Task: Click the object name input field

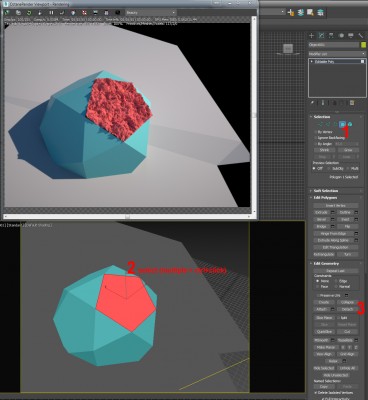Action: point(334,45)
